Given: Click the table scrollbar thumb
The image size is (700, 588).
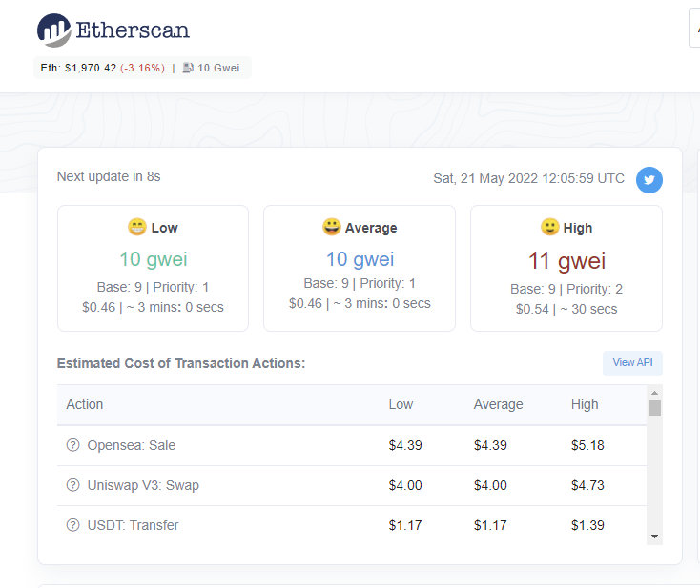Looking at the screenshot, I should point(654,408).
